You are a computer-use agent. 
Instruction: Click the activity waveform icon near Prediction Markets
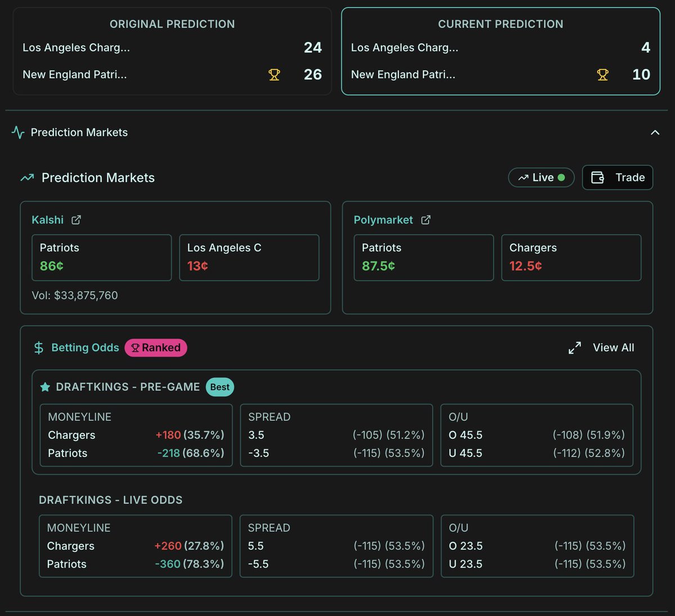click(17, 133)
